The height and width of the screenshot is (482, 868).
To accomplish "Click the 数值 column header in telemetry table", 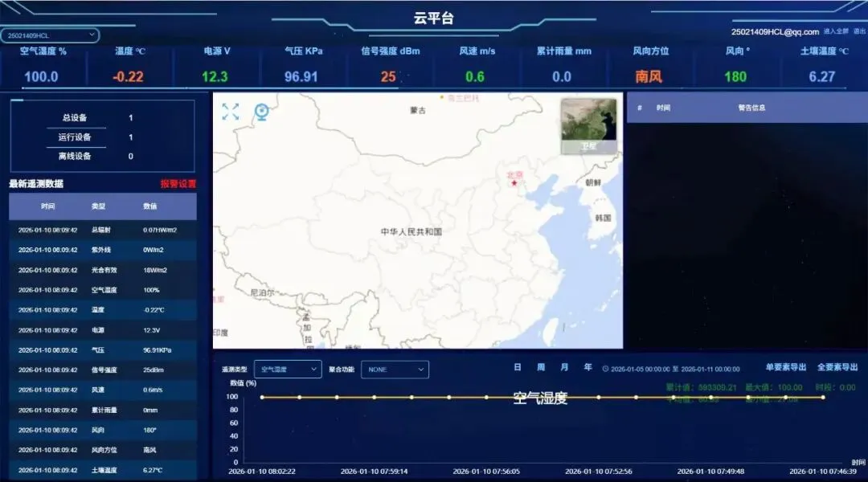I will [149, 206].
